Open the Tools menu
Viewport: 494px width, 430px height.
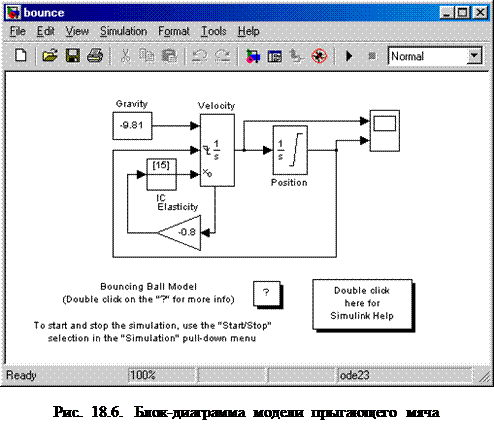[x=213, y=31]
